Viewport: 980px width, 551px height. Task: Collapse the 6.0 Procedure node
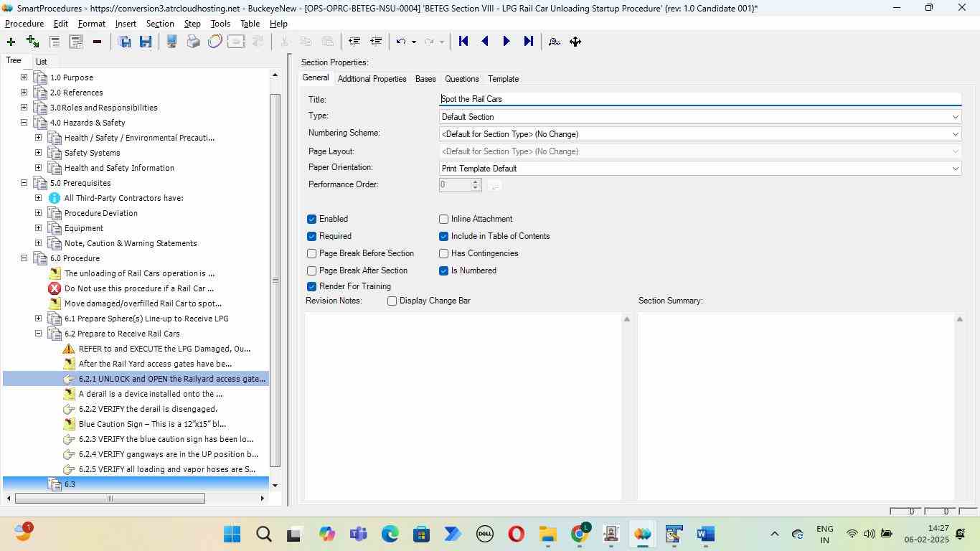(24, 258)
